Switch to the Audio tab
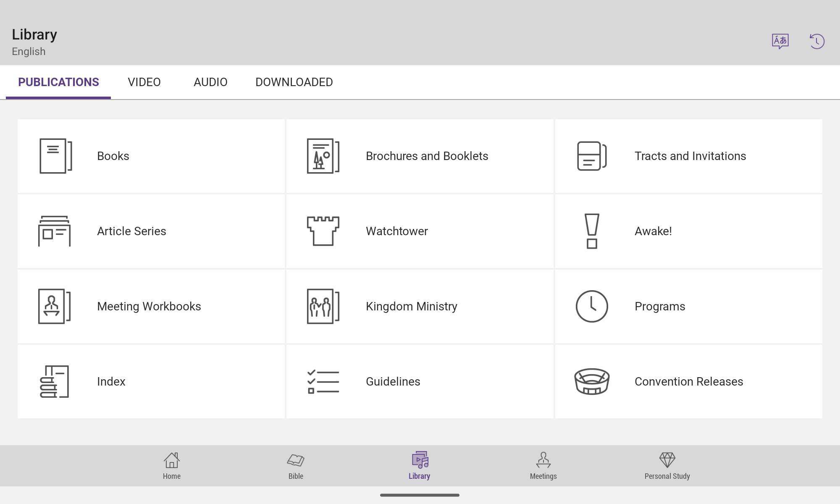Screen dimensions: 840x504 pos(210,82)
